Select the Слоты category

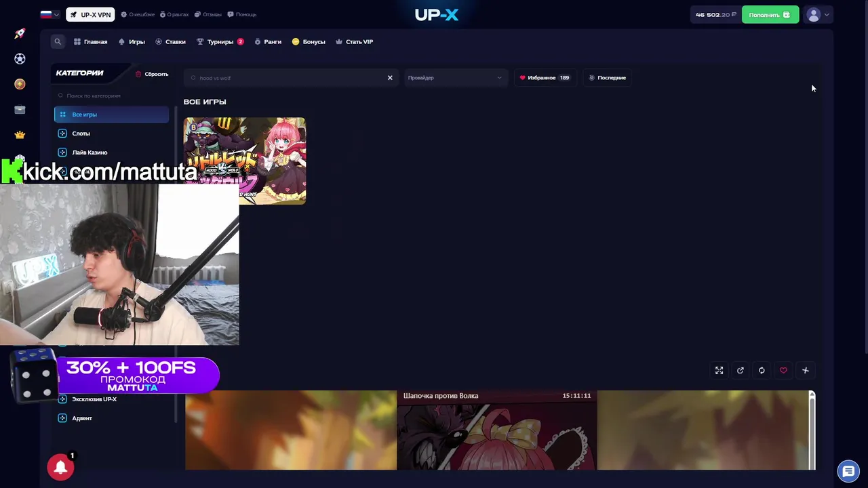(112, 134)
